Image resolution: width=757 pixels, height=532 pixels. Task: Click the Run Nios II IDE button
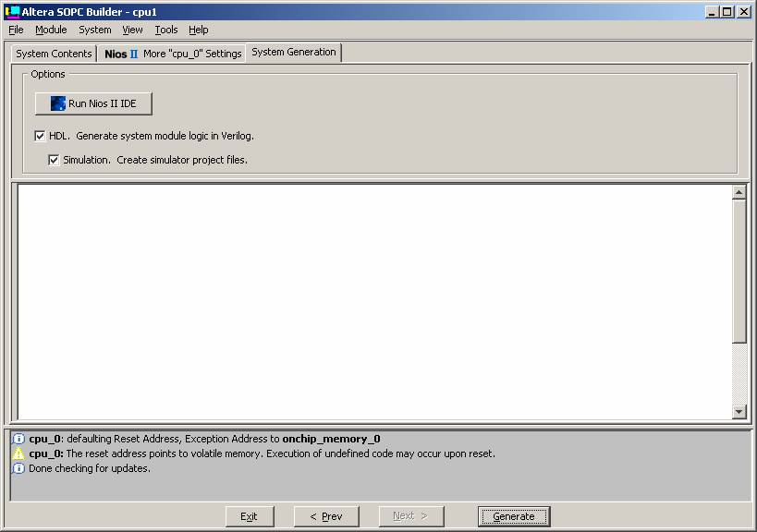point(93,103)
